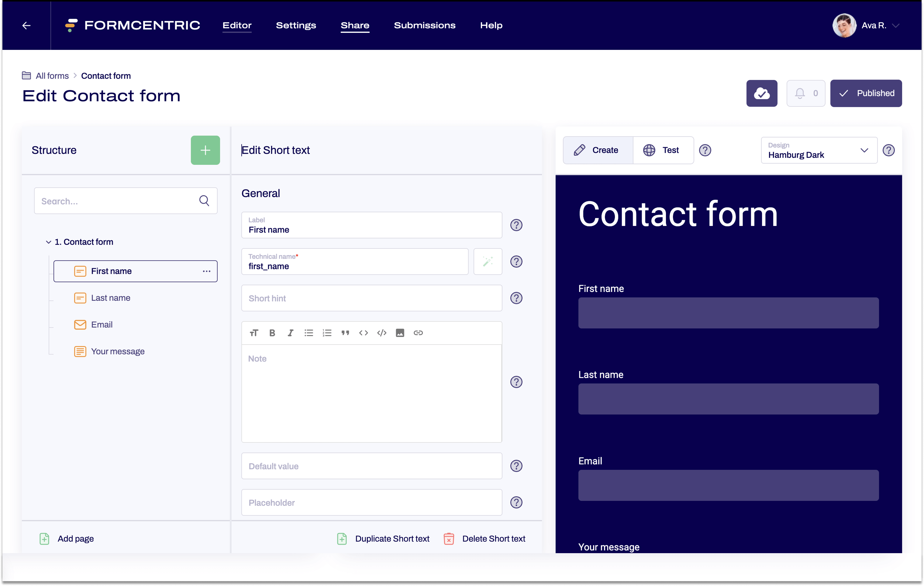Open help for Default value field
924x586 pixels.
(516, 466)
